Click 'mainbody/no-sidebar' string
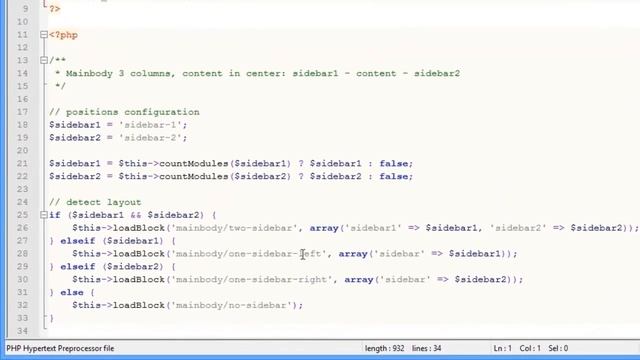Screen dimensions: 640x360 coord(231,305)
